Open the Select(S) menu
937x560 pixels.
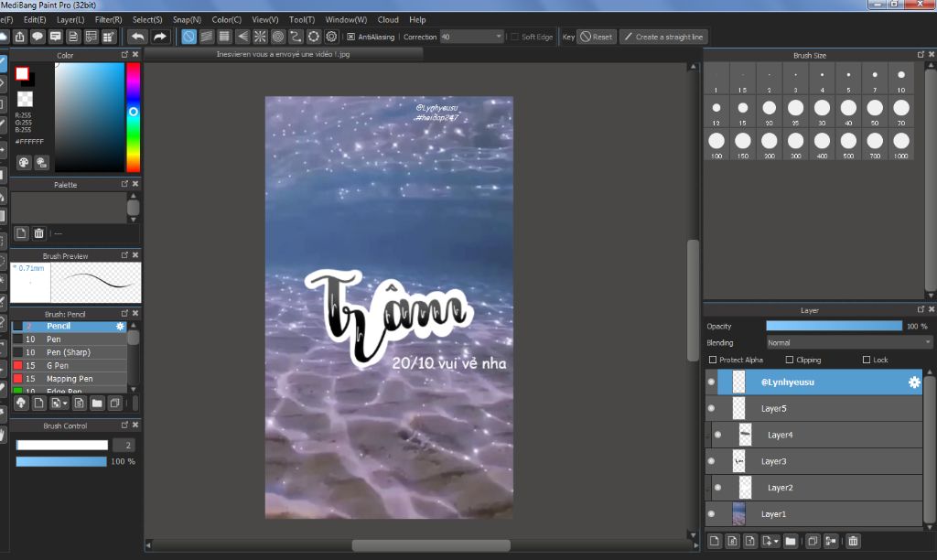(147, 20)
